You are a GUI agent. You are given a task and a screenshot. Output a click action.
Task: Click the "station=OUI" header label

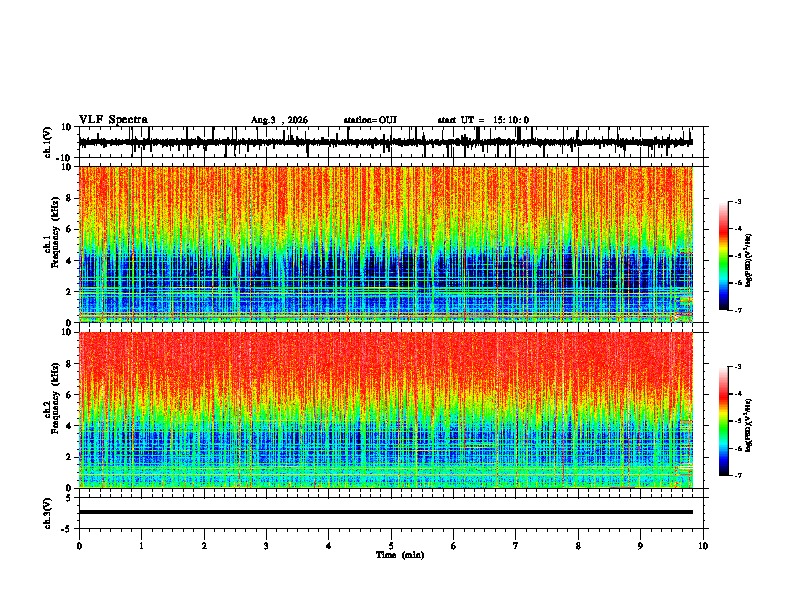(370, 120)
